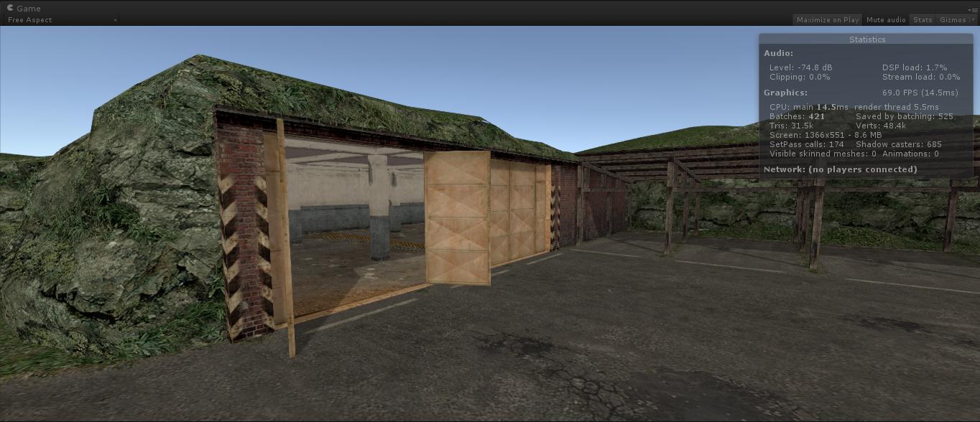Click the open wooden garage door
Viewport: 980px width, 422px height.
457,217
